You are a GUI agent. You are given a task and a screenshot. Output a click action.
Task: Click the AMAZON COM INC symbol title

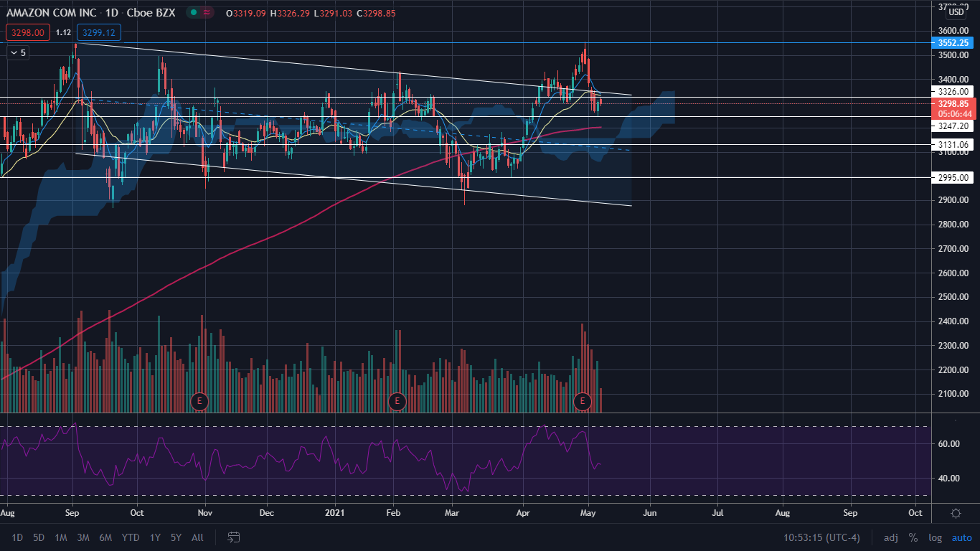point(50,13)
